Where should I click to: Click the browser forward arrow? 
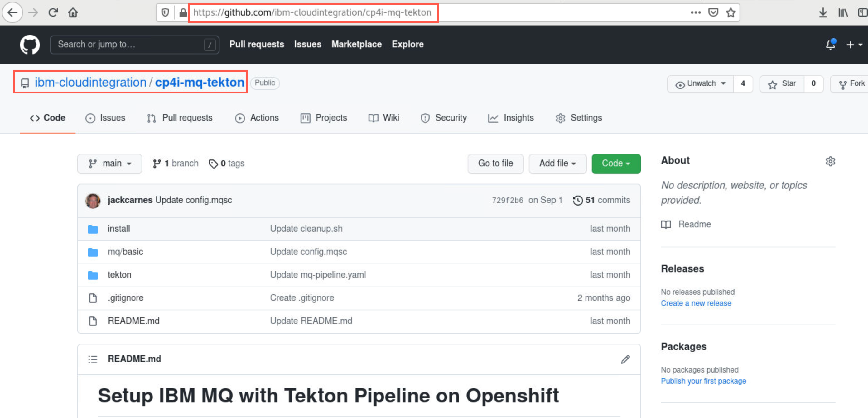tap(33, 12)
